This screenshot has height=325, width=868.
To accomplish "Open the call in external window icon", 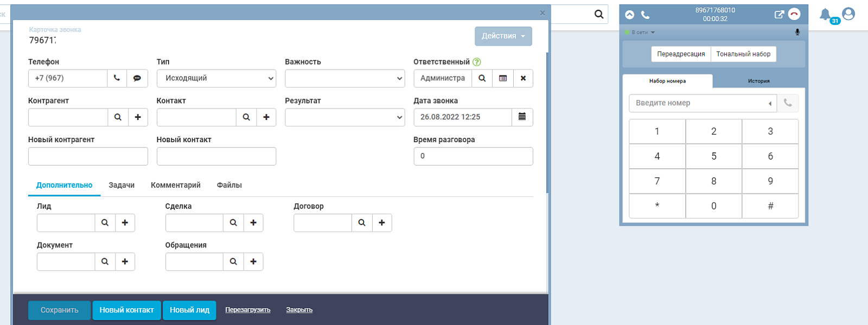I will coord(779,15).
